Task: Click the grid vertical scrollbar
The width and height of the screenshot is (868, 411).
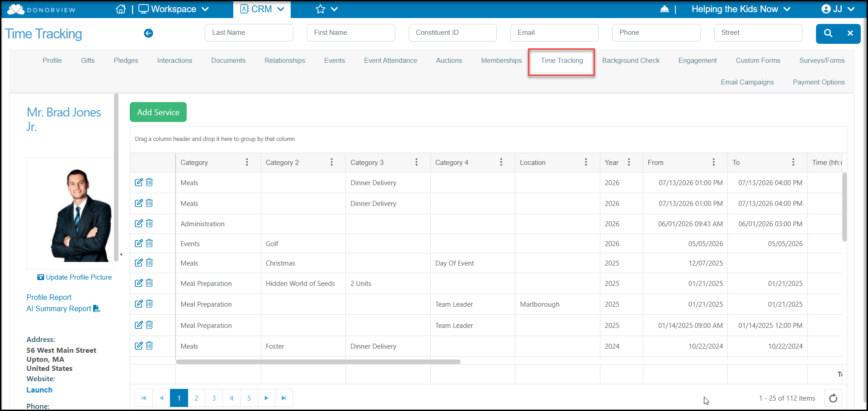Action: (x=844, y=207)
